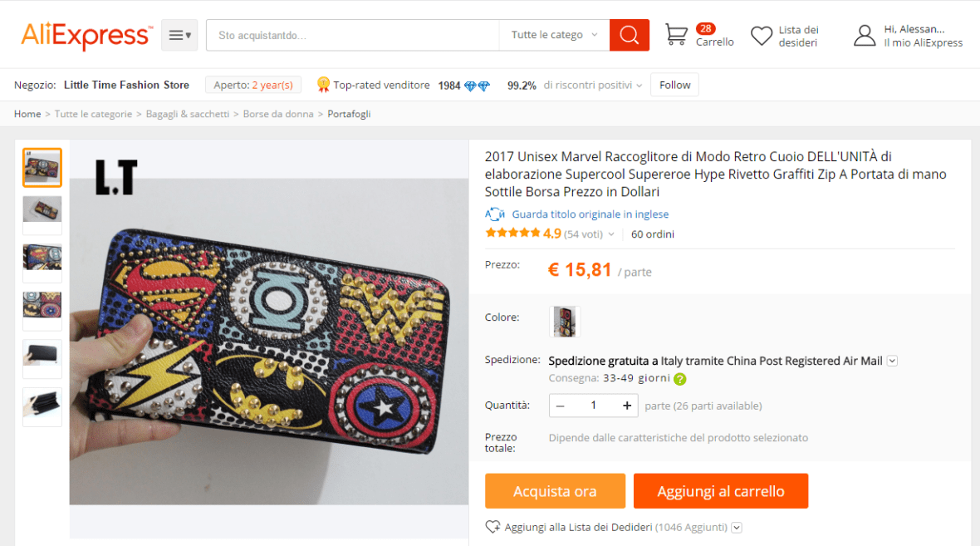Expand the 'Tutte le catego' category dropdown
Viewport: 980px width, 546px height.
tap(553, 35)
